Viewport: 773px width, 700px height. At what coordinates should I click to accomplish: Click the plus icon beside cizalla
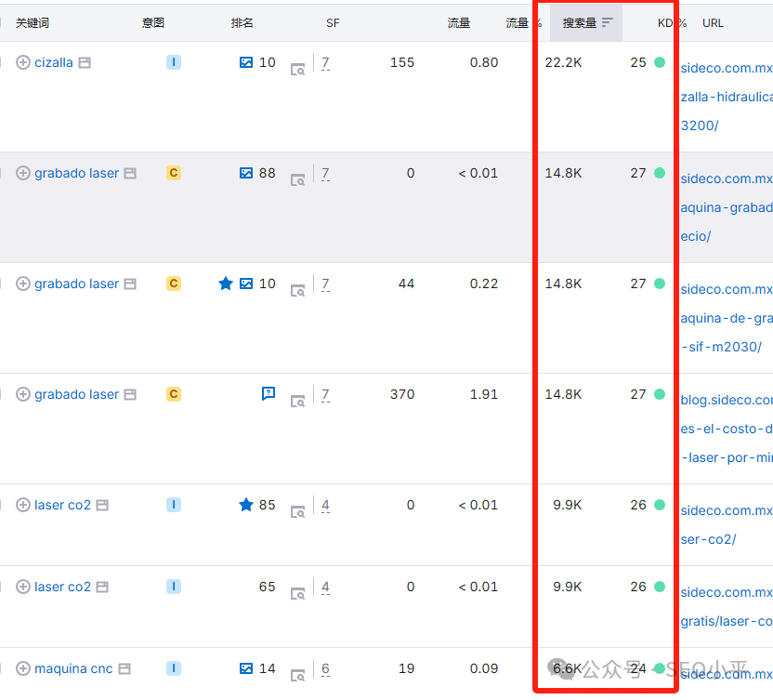pos(22,62)
